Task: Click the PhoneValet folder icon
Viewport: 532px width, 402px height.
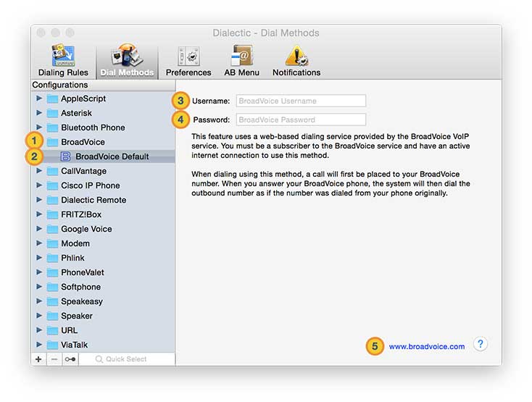Action: point(52,273)
